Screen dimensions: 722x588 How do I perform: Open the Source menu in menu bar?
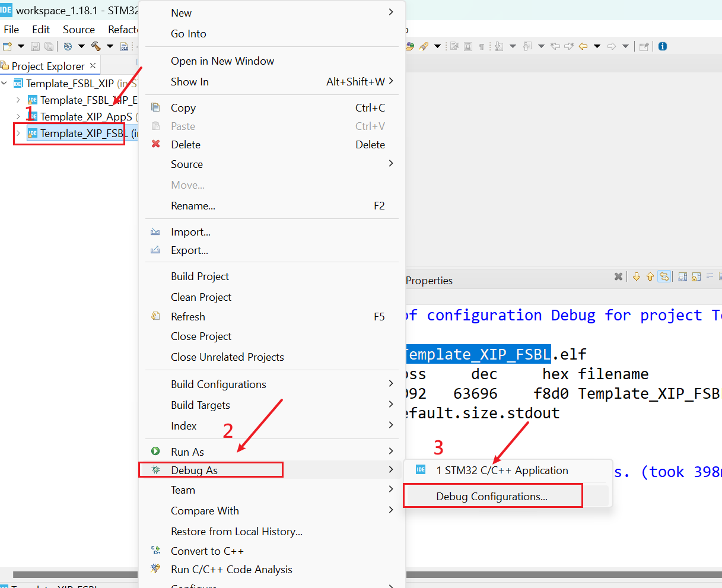[x=79, y=29]
